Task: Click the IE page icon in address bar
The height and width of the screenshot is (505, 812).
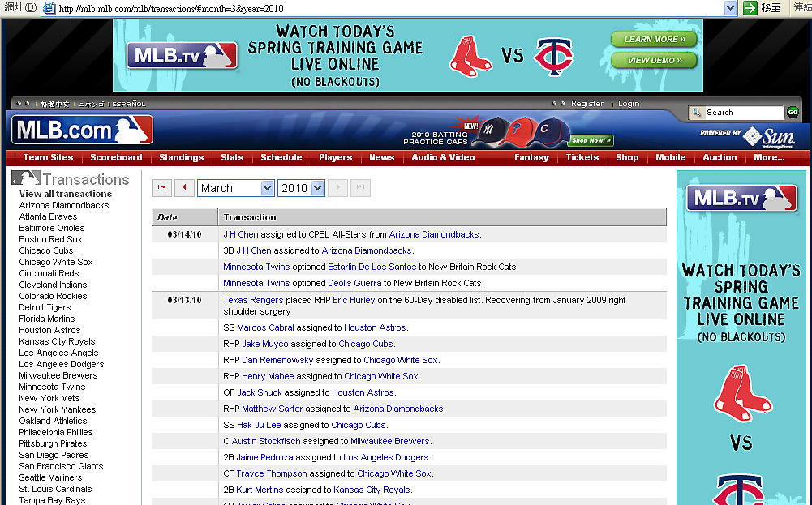Action: tap(49, 8)
